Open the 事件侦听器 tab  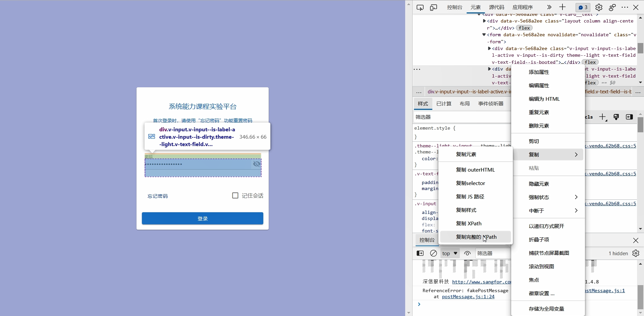click(491, 103)
